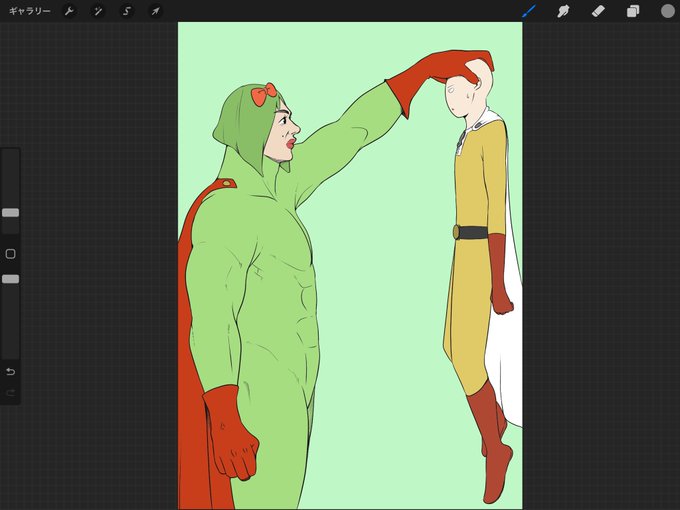Click the brush opacity slider handle

pyautogui.click(x=10, y=279)
